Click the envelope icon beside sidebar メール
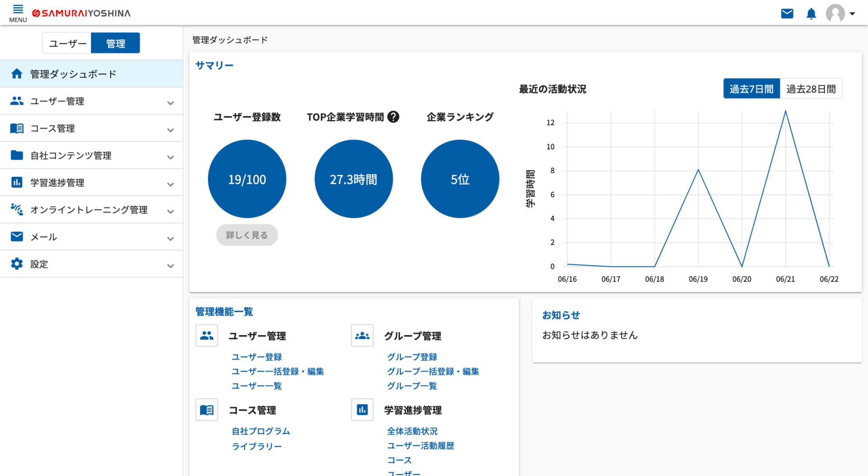 tap(17, 237)
